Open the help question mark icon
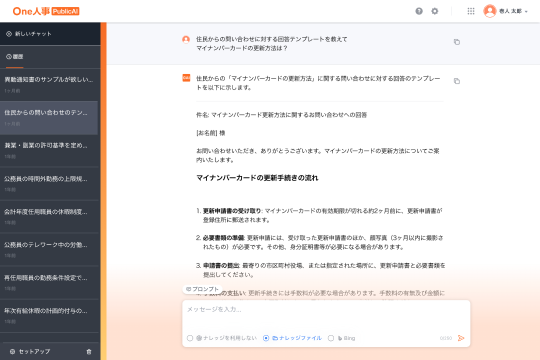This screenshot has width=540, height=360. 419,11
